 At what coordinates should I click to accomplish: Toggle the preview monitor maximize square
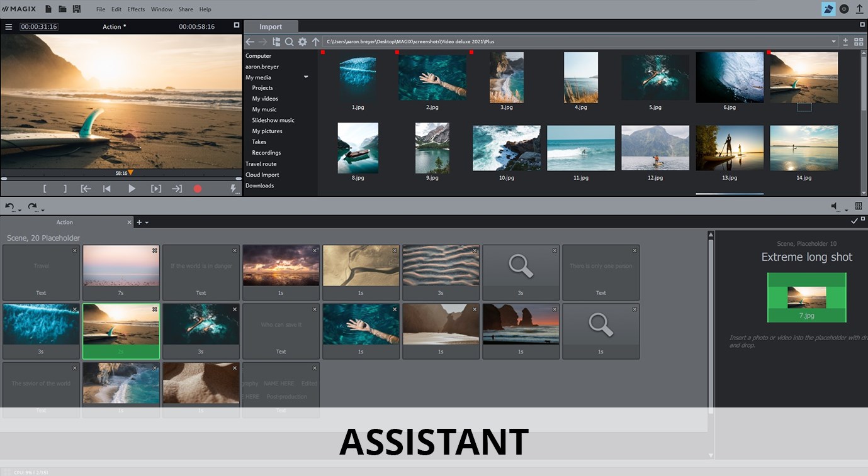pyautogui.click(x=237, y=26)
